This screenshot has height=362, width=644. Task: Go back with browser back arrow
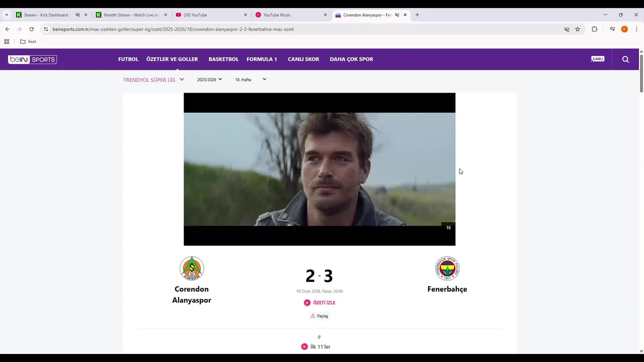pyautogui.click(x=7, y=29)
